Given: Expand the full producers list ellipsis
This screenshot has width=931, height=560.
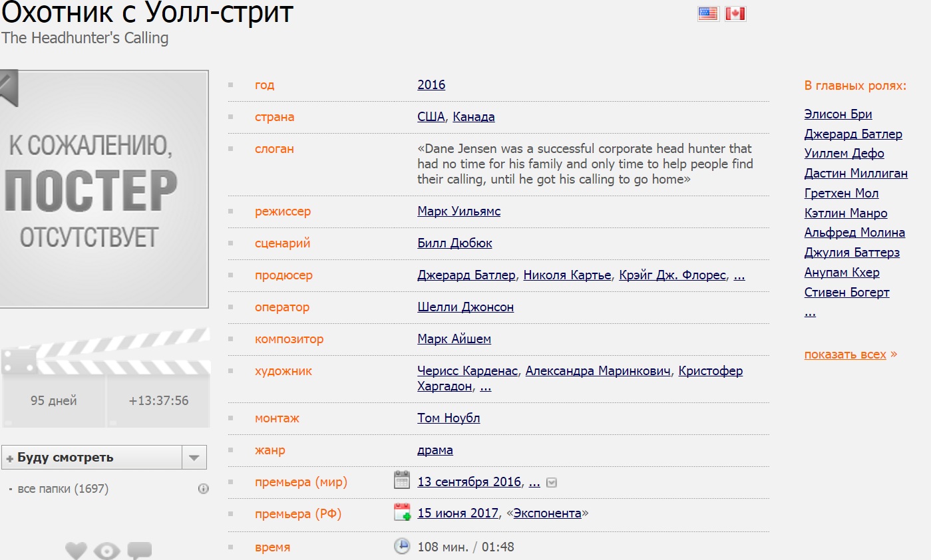Looking at the screenshot, I should [739, 275].
